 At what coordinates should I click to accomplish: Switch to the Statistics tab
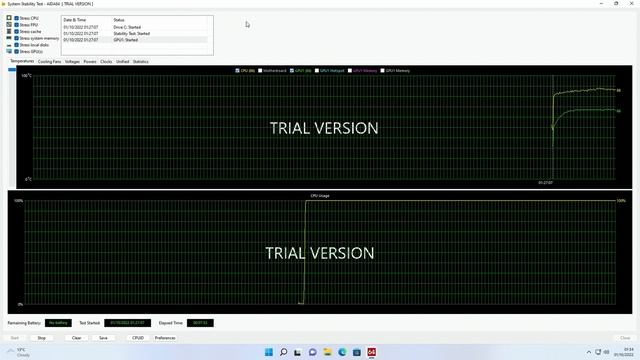point(140,62)
